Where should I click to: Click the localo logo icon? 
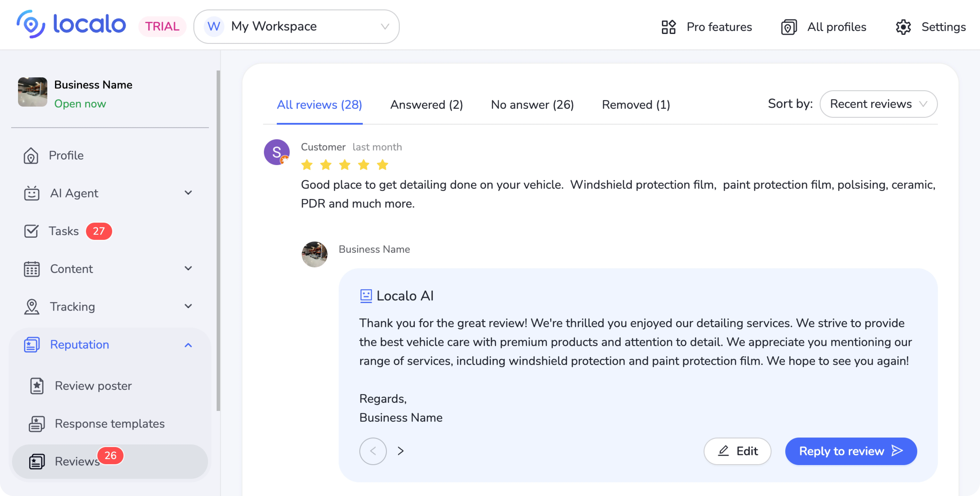tap(30, 24)
